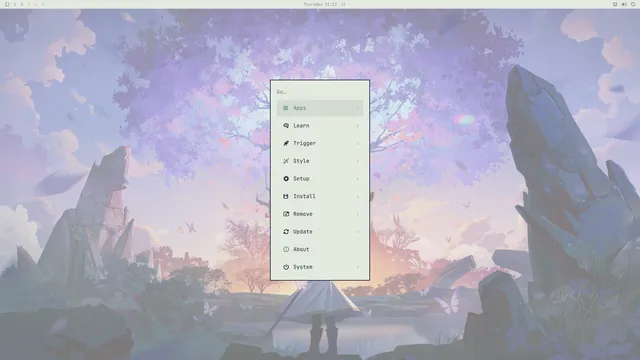Click the Setup gear icon
Viewport: 640px width, 360px height.
[286, 179]
